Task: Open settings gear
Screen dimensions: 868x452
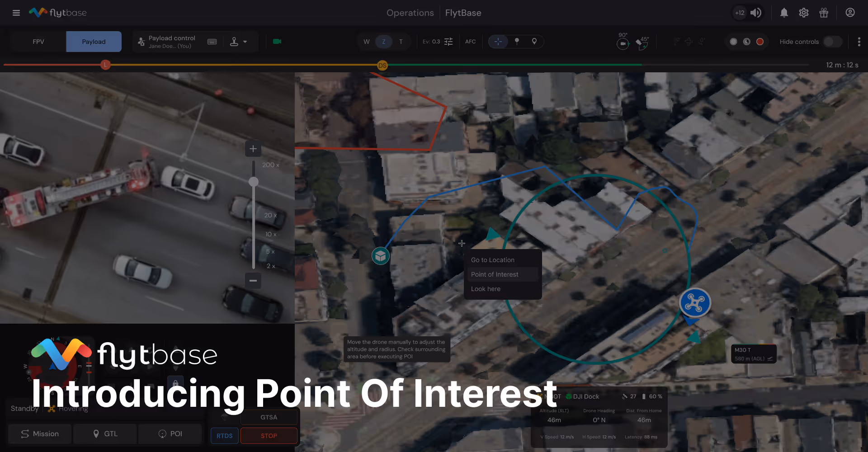Action: click(x=803, y=13)
